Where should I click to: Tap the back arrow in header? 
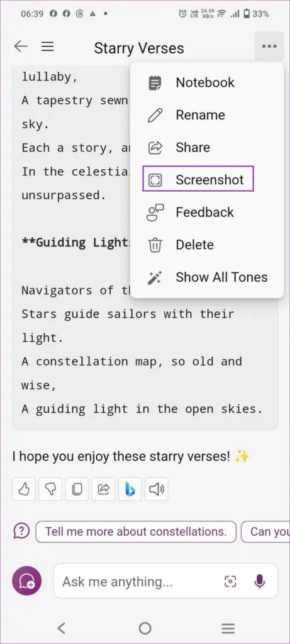(21, 47)
